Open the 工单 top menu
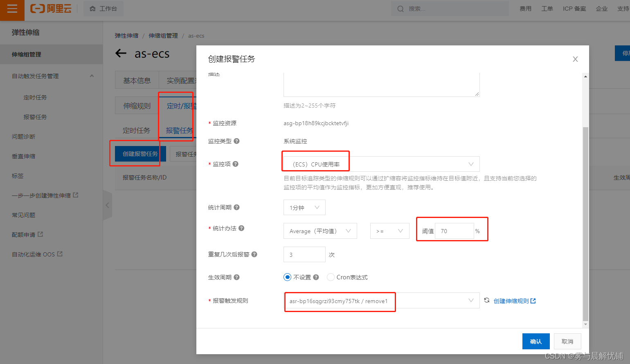630x364 pixels. [x=547, y=9]
